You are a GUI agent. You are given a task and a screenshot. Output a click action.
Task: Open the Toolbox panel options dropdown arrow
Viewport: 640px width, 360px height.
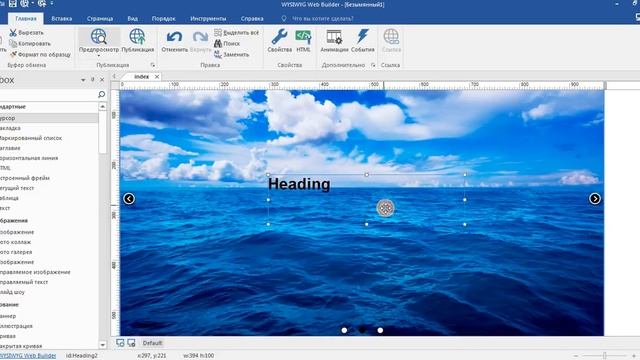coord(83,80)
